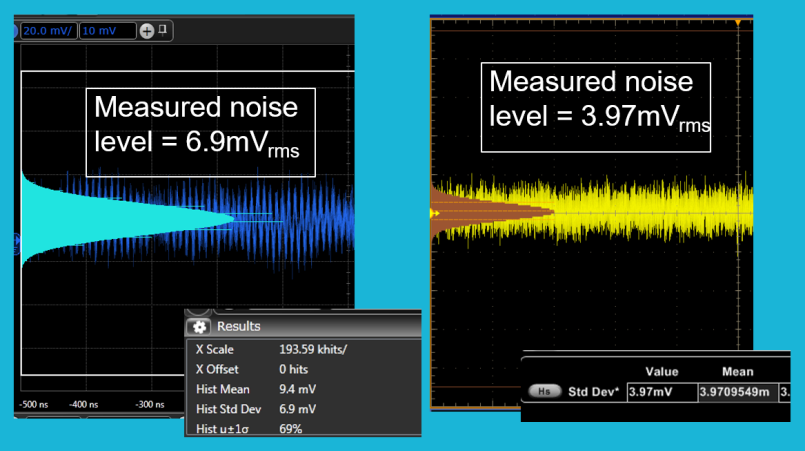
Task: Click the blue channel indicator button
Action: point(17,31)
